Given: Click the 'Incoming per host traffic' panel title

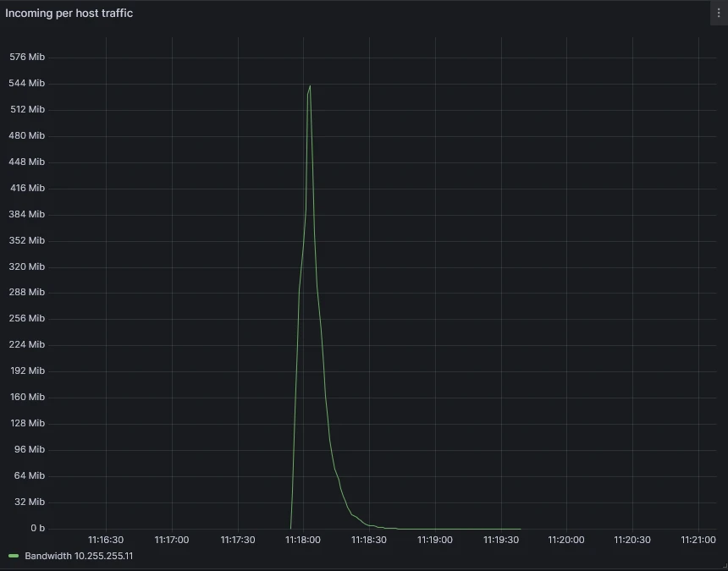Looking at the screenshot, I should click(x=69, y=14).
